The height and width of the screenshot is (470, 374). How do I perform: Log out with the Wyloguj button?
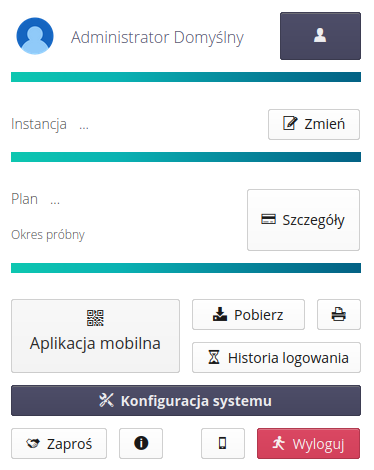pos(308,443)
